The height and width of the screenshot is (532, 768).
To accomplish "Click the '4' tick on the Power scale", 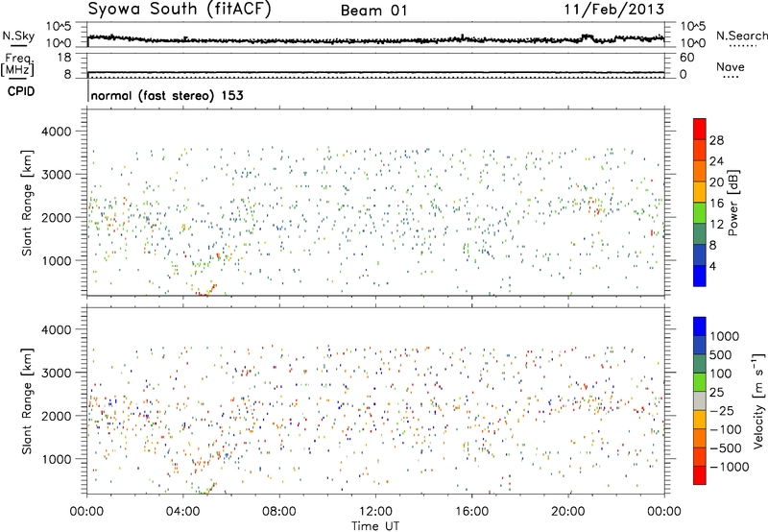I will click(712, 266).
